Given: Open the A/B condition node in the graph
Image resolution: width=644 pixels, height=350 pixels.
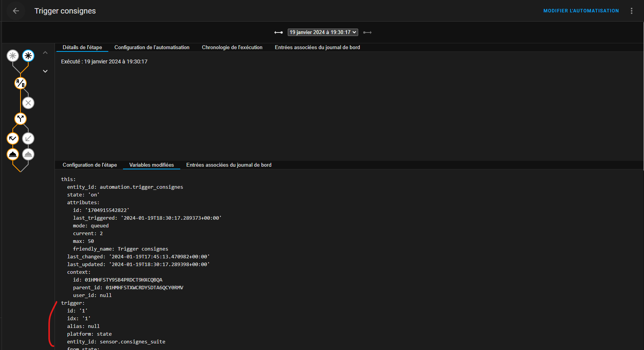Looking at the screenshot, I should point(20,83).
